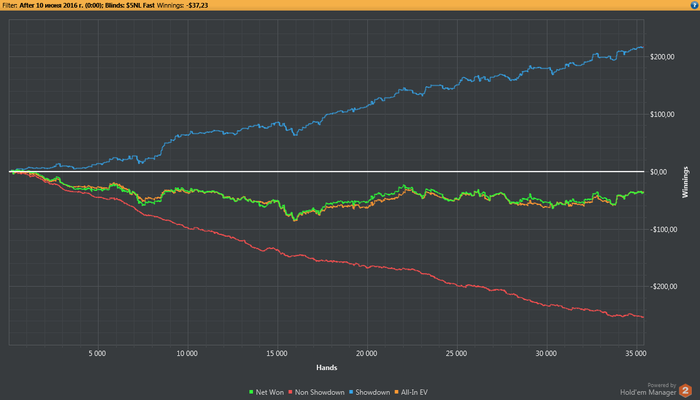The height and width of the screenshot is (400, 700).
Task: Click the 25 000 hands axis label
Action: pyautogui.click(x=456, y=354)
